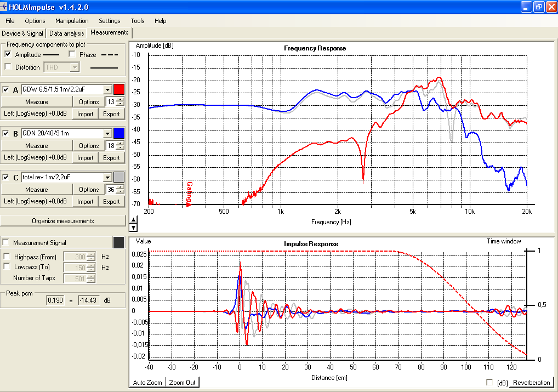Enable the Phase checkbox
Image resolution: width=558 pixels, height=392 pixels.
[x=72, y=54]
